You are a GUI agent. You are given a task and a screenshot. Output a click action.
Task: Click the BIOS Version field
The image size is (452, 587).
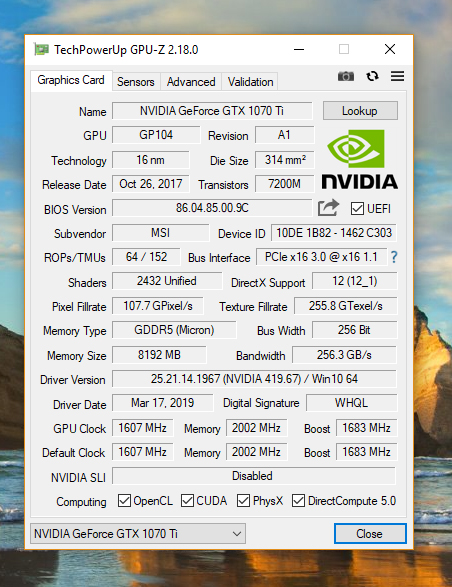pos(212,208)
